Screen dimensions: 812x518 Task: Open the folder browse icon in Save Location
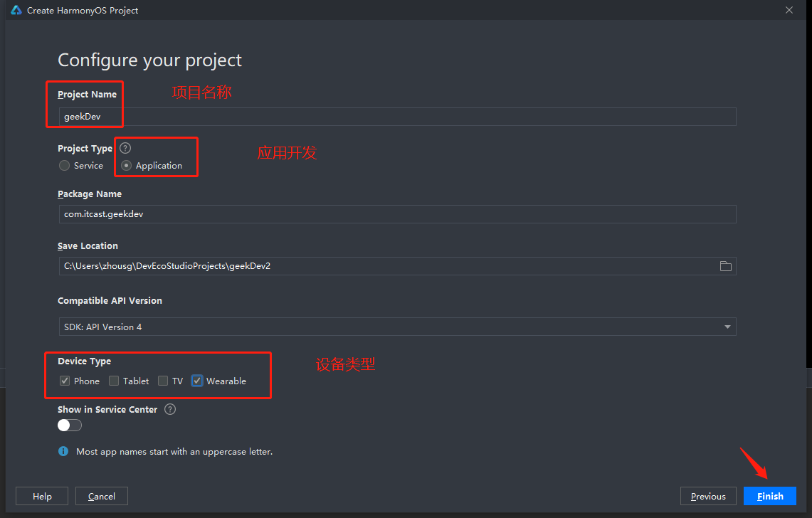pyautogui.click(x=725, y=266)
